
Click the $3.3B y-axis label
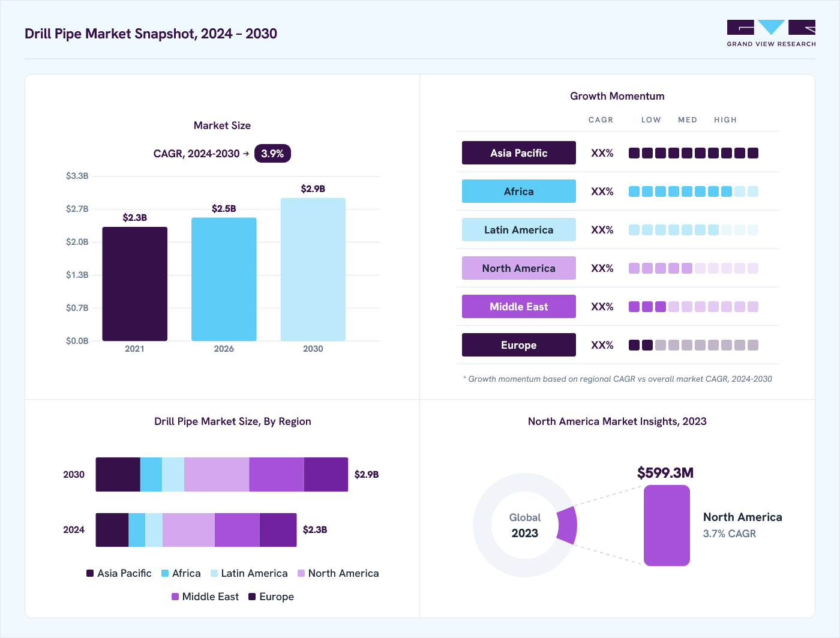(x=77, y=176)
